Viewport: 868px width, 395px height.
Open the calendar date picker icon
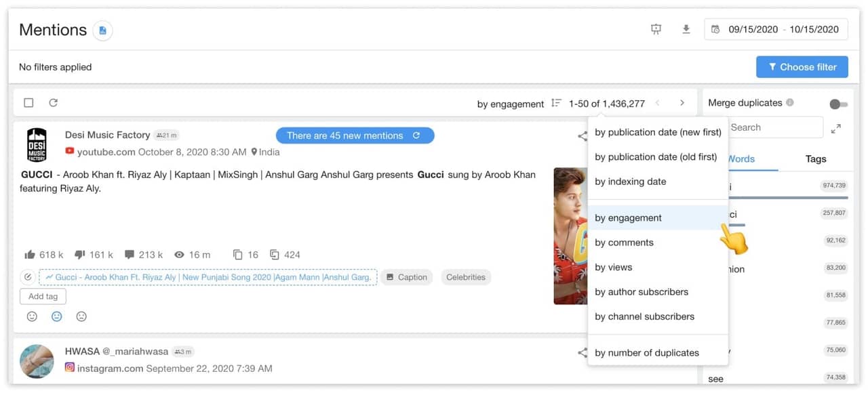pyautogui.click(x=716, y=29)
